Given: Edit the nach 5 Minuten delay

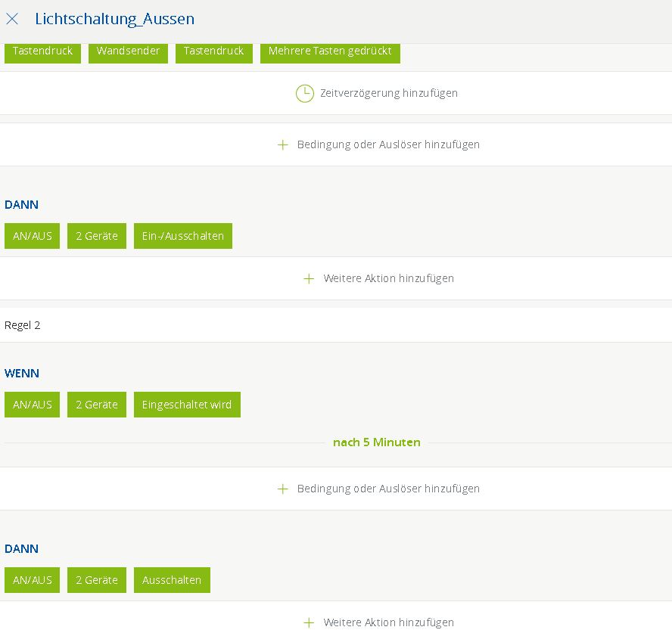Looking at the screenshot, I should tap(376, 442).
